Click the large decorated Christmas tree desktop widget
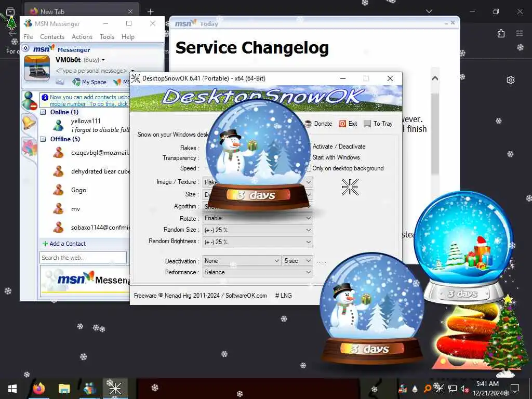This screenshot has width=532, height=399. coord(506,336)
